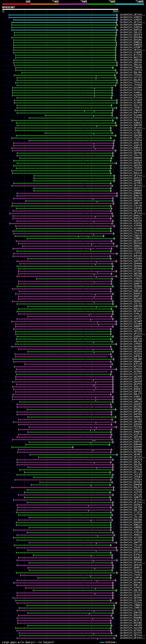Select the UniRef100_Q9LVR1 label
146x644 pixels.
click(x=131, y=590)
